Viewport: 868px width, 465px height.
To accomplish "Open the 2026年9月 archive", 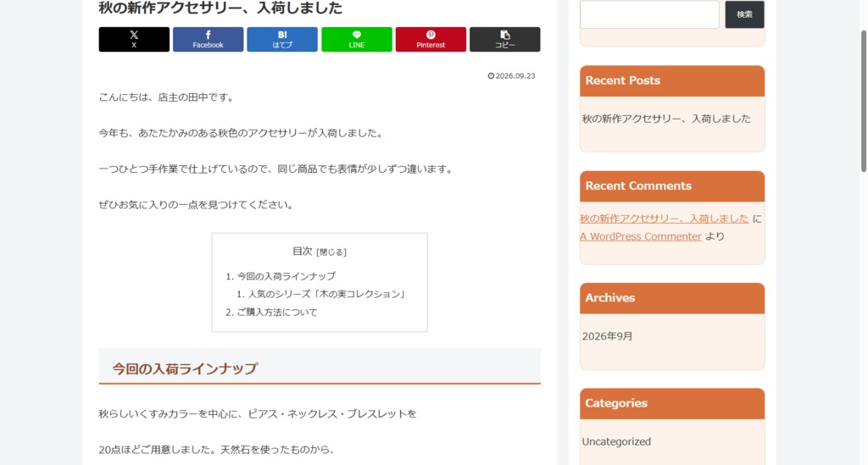I will (x=607, y=336).
